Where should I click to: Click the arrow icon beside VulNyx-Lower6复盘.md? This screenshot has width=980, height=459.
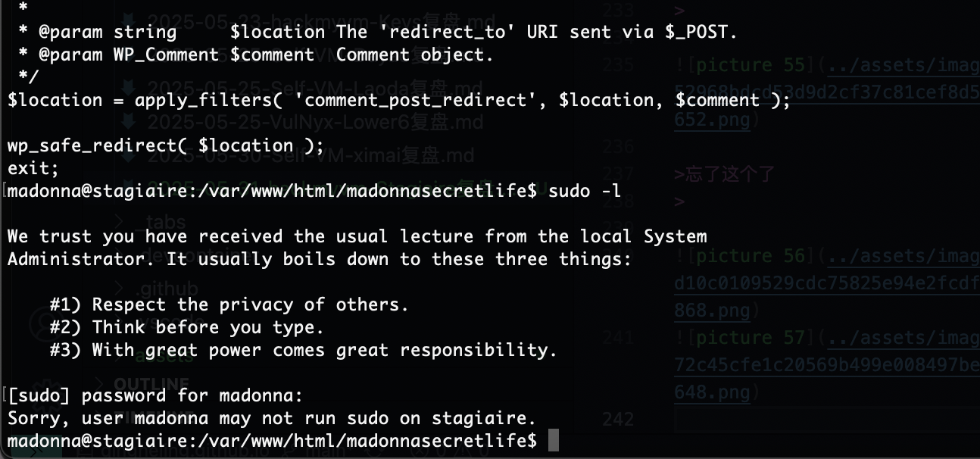(129, 121)
